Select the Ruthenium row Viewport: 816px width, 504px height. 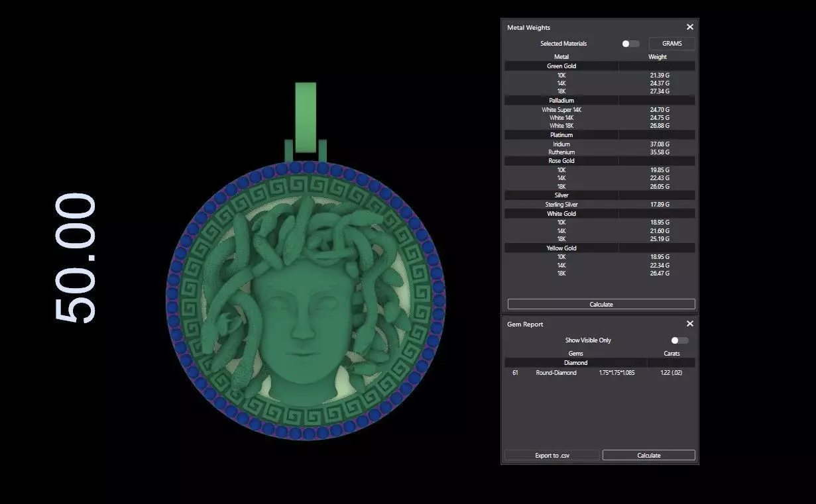point(600,152)
